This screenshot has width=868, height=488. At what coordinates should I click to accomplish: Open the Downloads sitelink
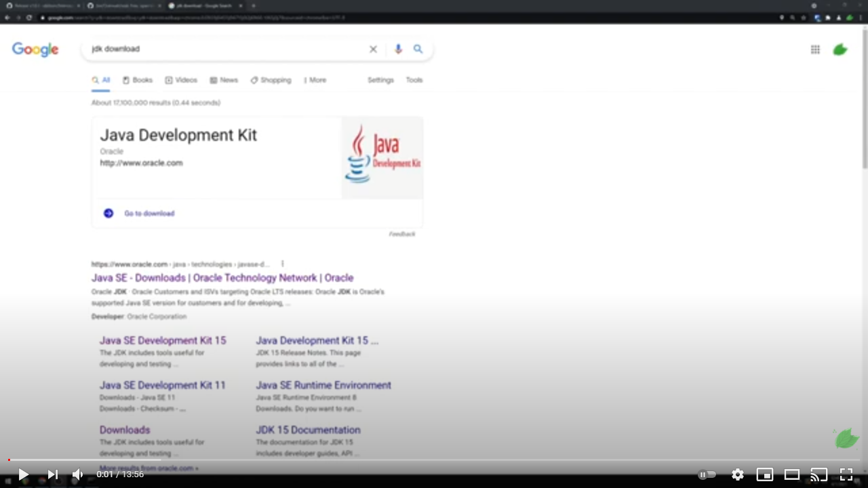[125, 430]
